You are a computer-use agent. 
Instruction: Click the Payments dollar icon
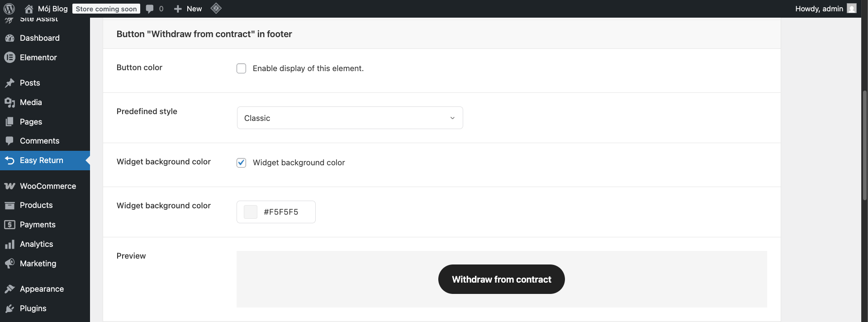click(x=9, y=225)
